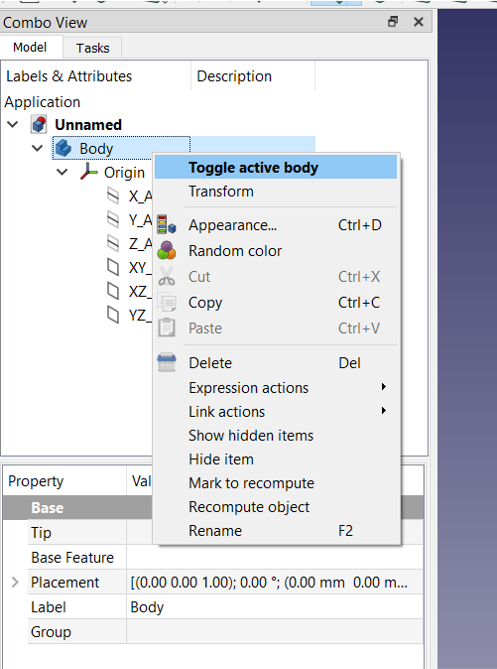Switch to the Tasks tab

coord(93,48)
